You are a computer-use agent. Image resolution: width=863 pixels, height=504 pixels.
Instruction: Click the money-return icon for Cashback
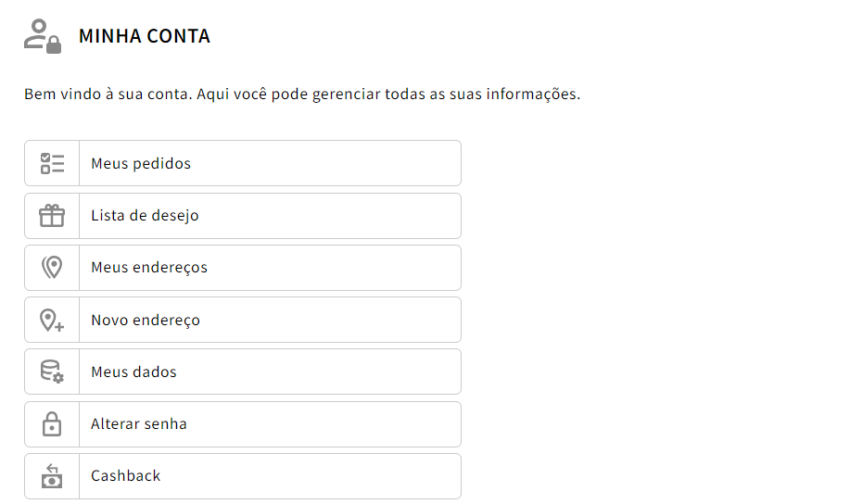tap(52, 476)
